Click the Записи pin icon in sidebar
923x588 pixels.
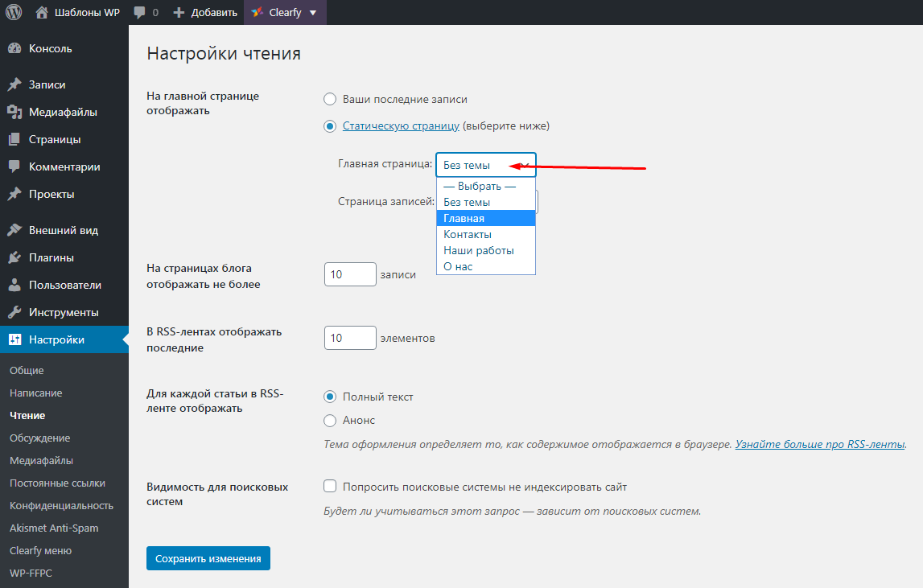click(x=14, y=84)
